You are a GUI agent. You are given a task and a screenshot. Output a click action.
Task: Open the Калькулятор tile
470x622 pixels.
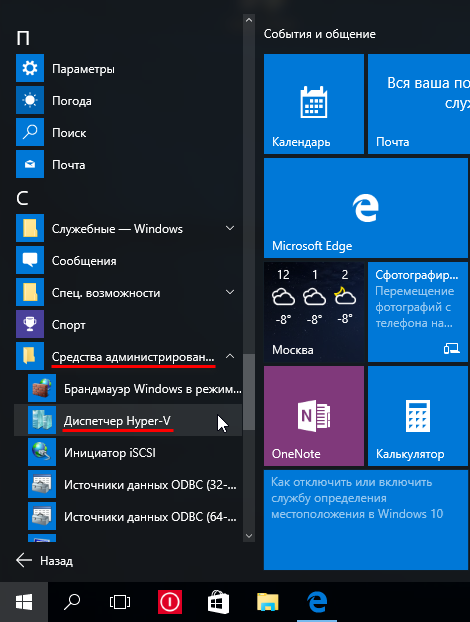pyautogui.click(x=418, y=416)
